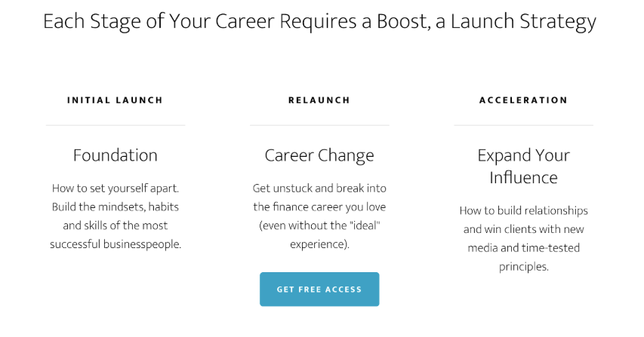
Task: Click the GET FREE ACCESS button
Action: (x=319, y=290)
